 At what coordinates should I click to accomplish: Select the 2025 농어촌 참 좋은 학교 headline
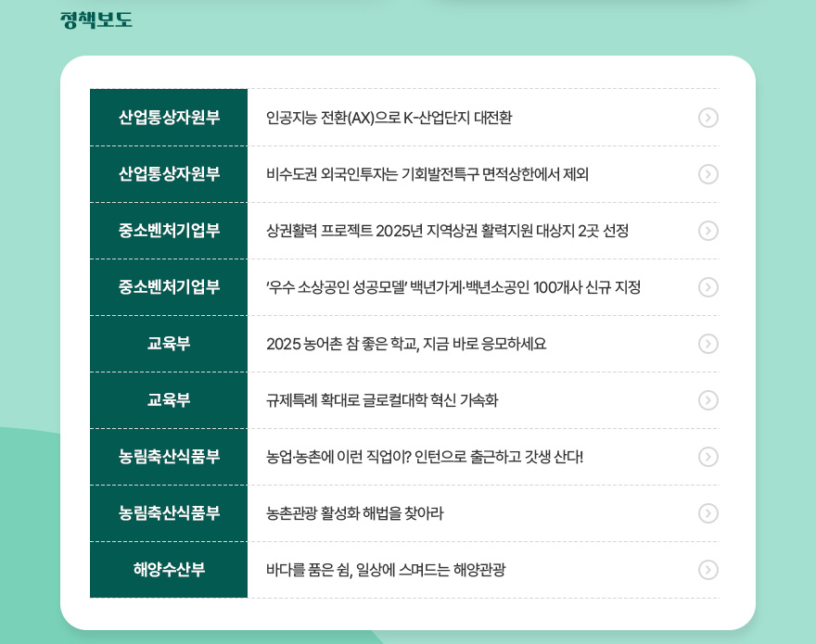406,344
